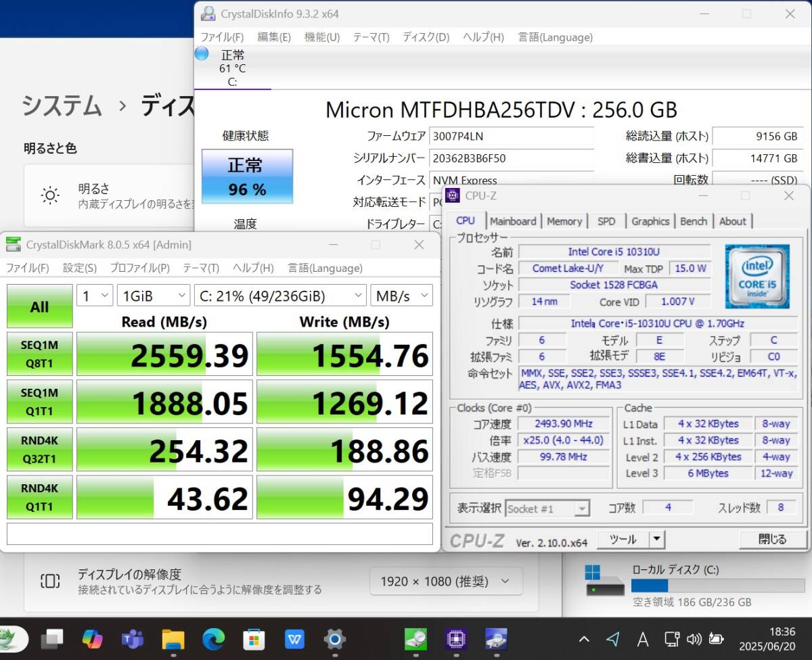This screenshot has height=660, width=812.
Task: Open network status tray icon
Action: pyautogui.click(x=671, y=639)
